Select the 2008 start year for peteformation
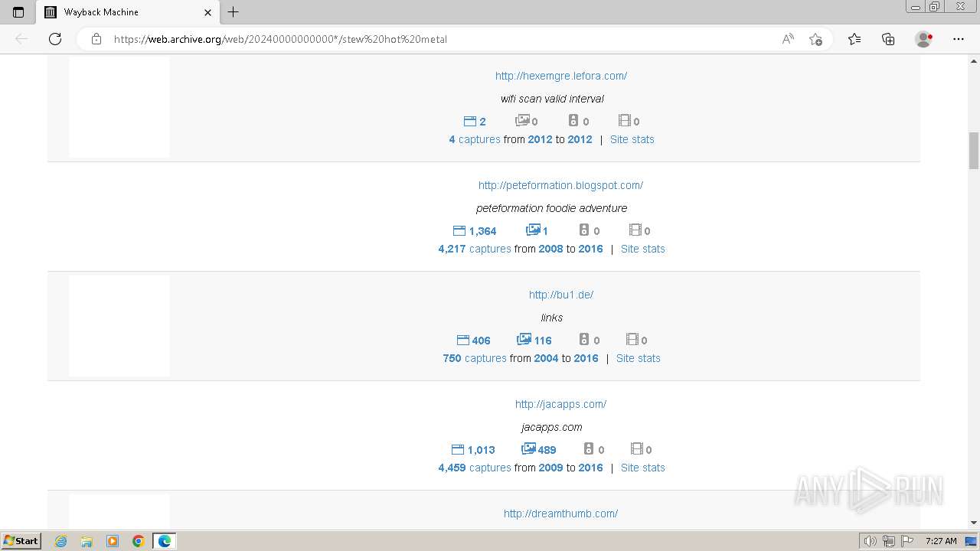Screen dimensions: 980x551 [550, 249]
